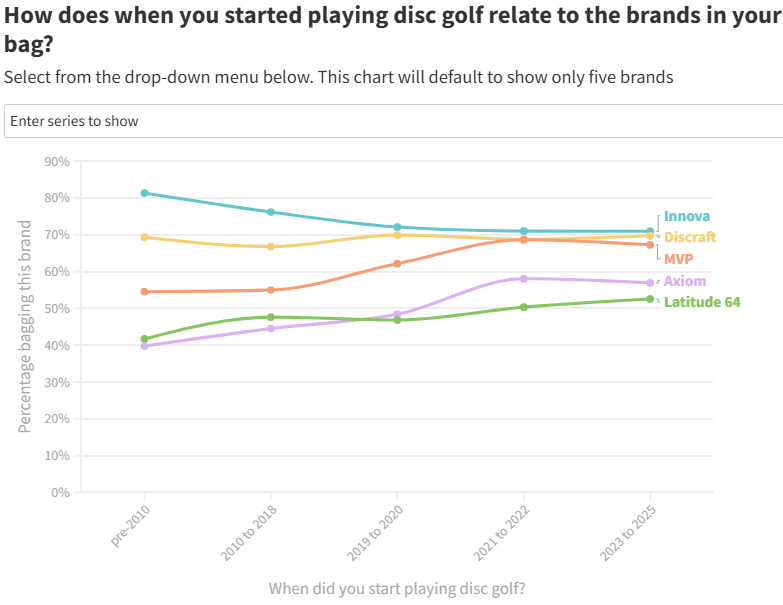Click Latitude 64 point at 2021 to 2022

(x=523, y=307)
